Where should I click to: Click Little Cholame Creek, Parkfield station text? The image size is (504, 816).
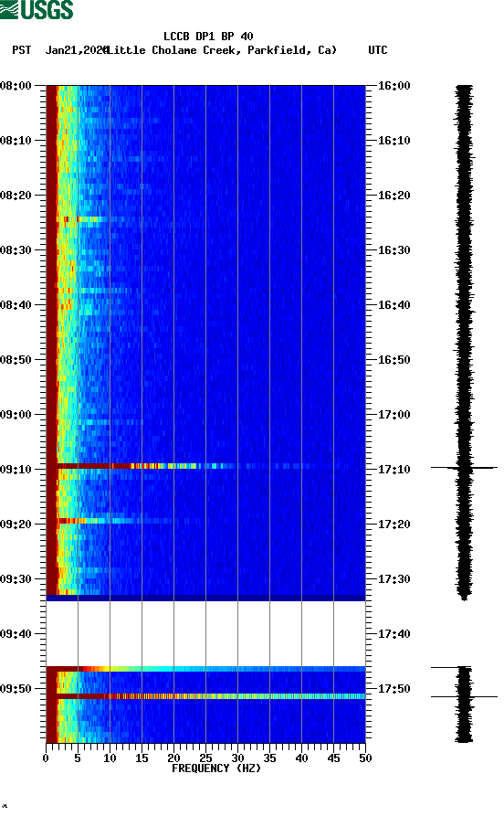tap(221, 50)
